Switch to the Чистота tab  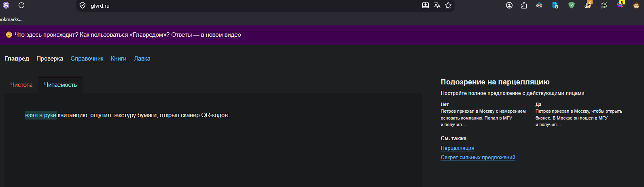[x=21, y=85]
